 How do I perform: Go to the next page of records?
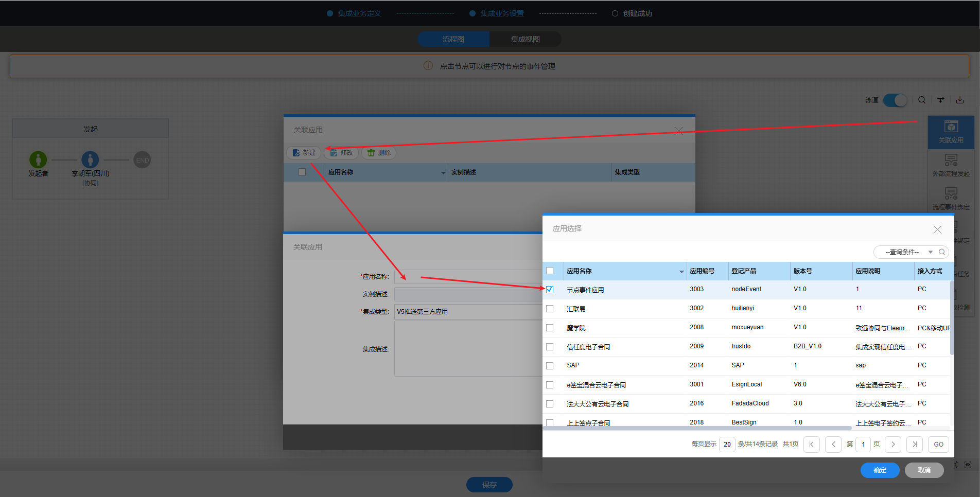coord(893,444)
